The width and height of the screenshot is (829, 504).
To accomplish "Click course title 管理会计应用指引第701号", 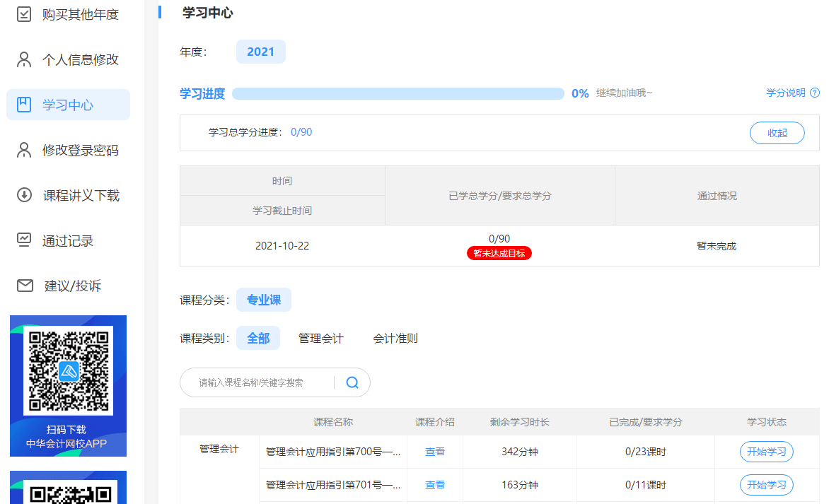I will click(x=333, y=485).
